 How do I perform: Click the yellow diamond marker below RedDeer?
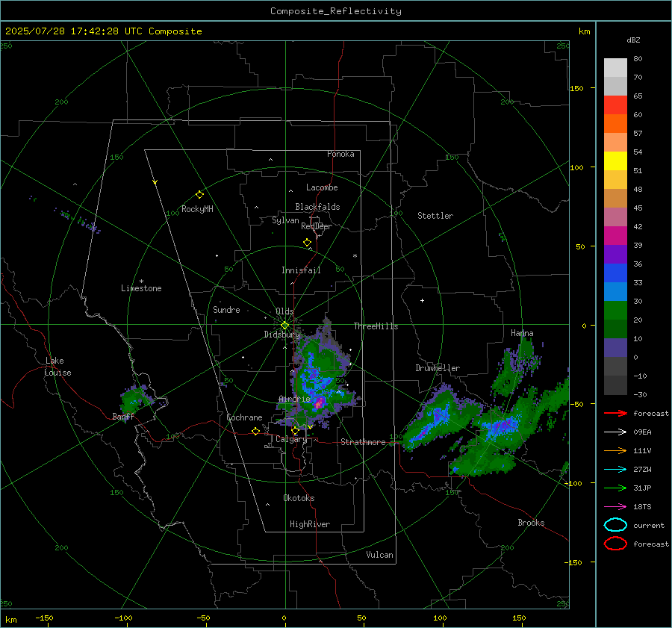[x=307, y=243]
